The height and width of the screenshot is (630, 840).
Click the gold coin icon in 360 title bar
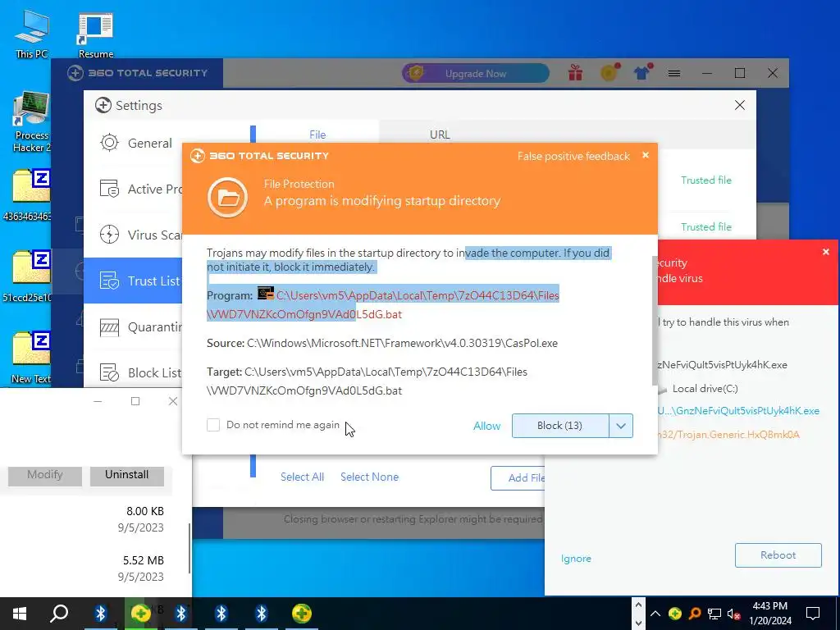pyautogui.click(x=609, y=72)
